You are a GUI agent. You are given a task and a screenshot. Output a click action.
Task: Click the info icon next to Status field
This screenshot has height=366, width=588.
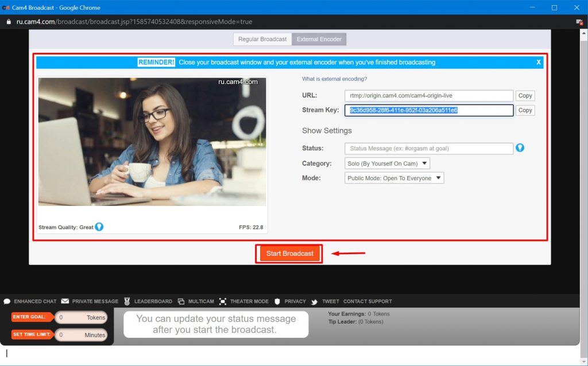(x=520, y=148)
